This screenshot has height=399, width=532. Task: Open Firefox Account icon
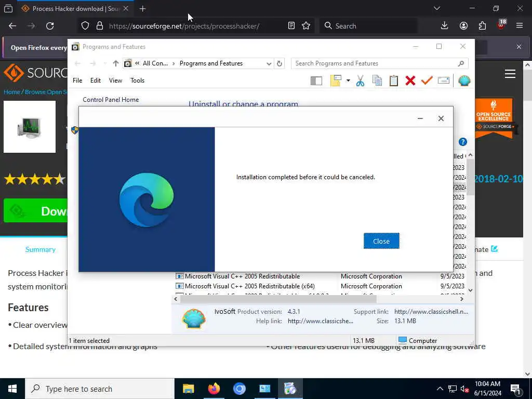coord(463,26)
